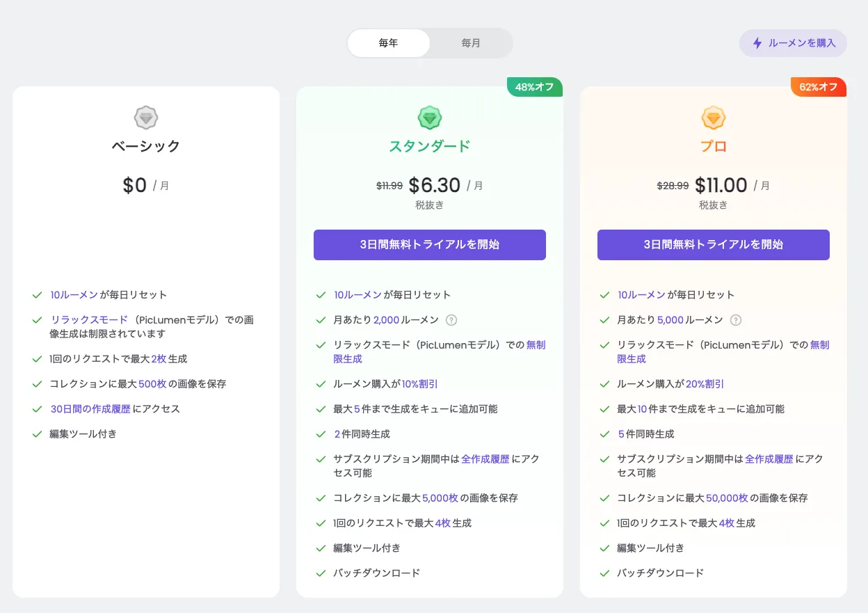
Task: Click 全作成履歴 link in Standard plan
Action: tap(485, 459)
